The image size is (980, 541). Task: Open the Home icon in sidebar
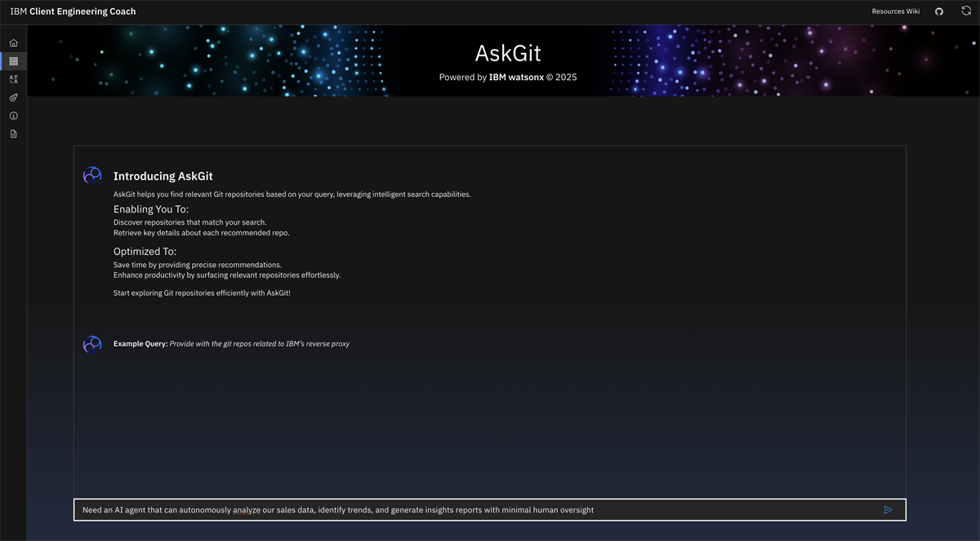click(x=13, y=42)
